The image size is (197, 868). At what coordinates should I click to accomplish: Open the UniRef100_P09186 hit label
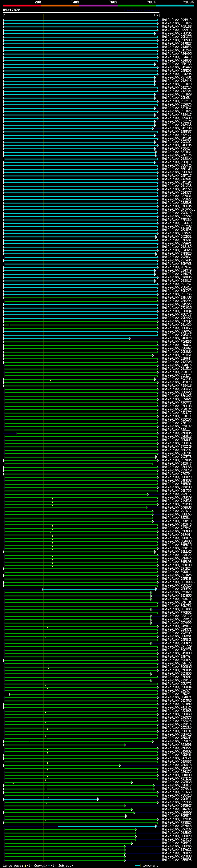click(x=176, y=26)
